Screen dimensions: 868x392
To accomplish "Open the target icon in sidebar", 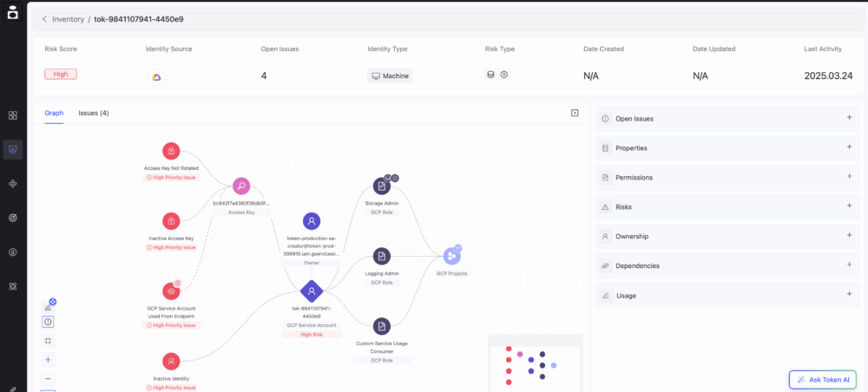I will (x=13, y=218).
